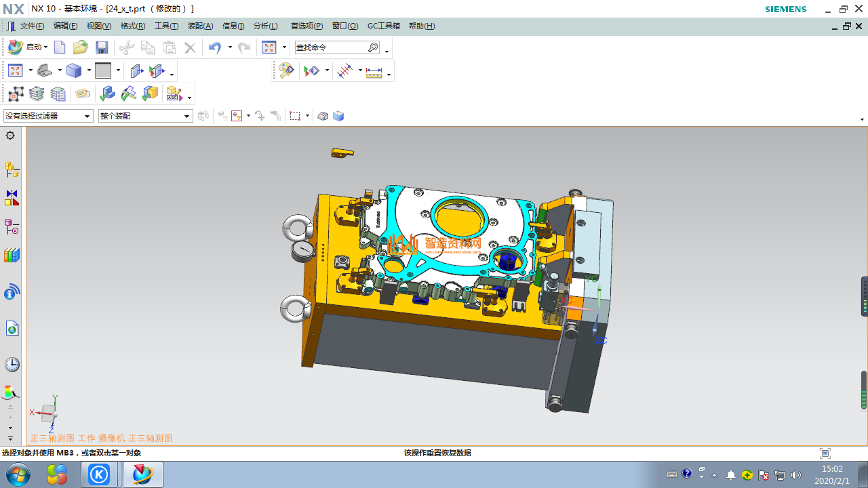
Task: Click the Open folder icon
Action: coord(80,47)
